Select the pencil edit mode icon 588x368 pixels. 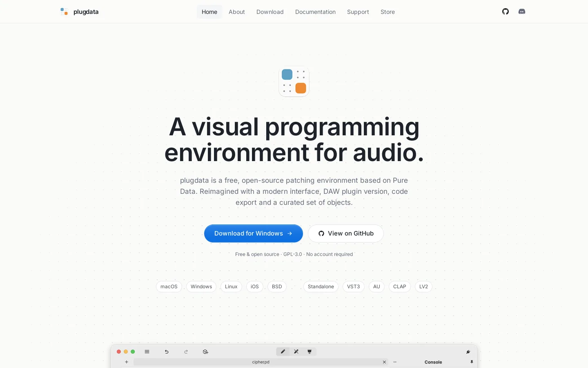click(x=283, y=352)
